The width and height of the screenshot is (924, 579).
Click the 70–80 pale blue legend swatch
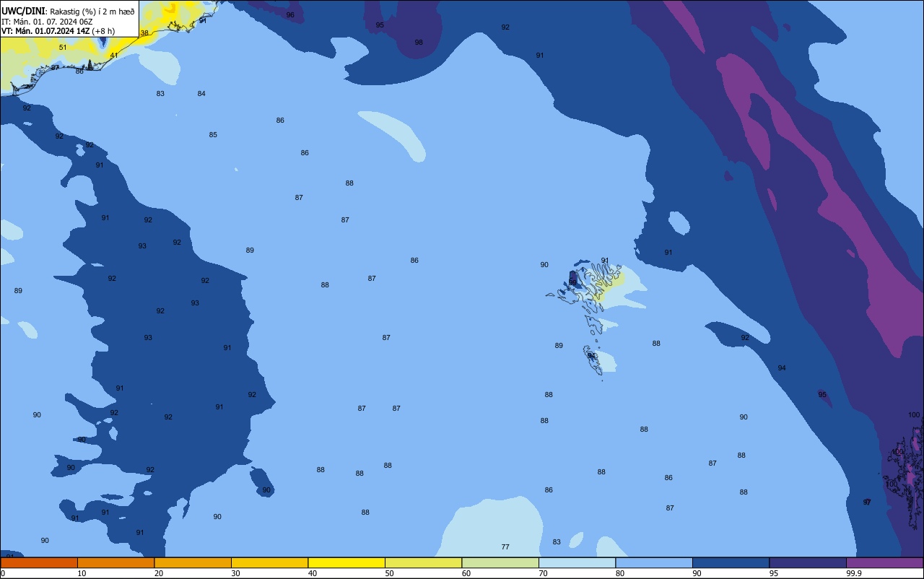click(577, 562)
